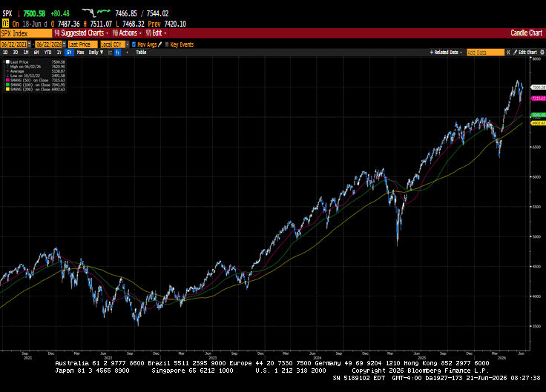Click the 5000 y-axis label

pos(536,236)
